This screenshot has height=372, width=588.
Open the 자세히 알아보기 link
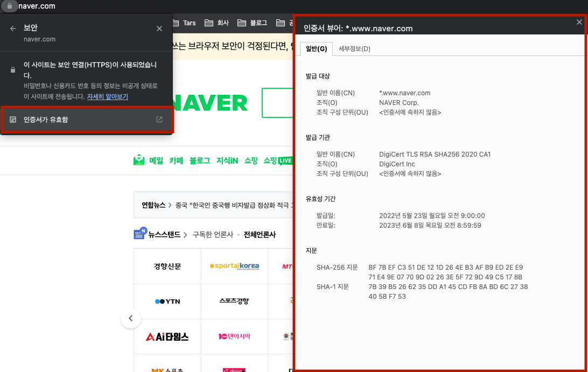[108, 96]
